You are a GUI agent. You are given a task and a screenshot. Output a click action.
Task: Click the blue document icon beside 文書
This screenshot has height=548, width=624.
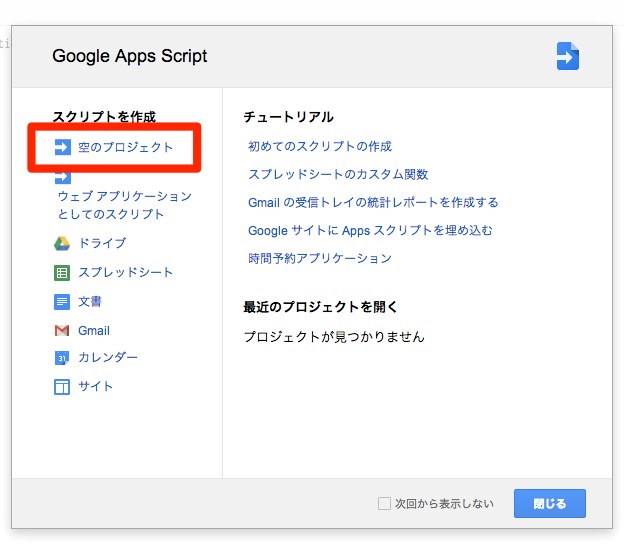pos(62,302)
